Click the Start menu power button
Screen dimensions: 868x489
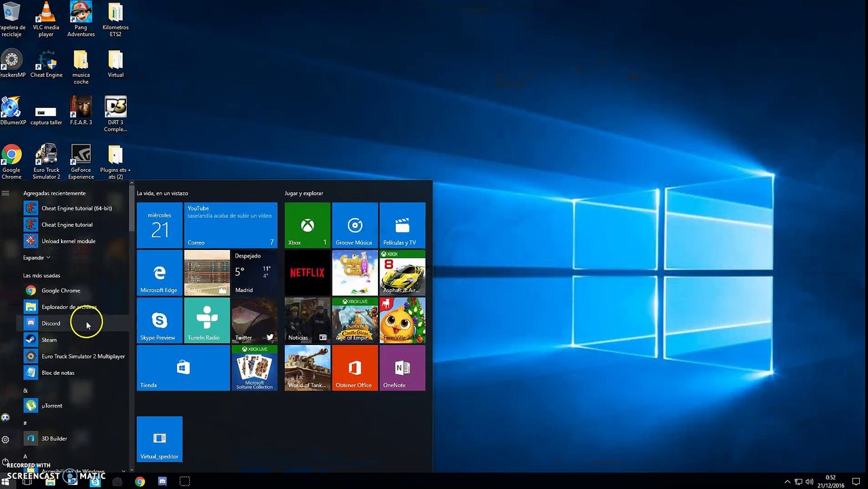coord(5,462)
